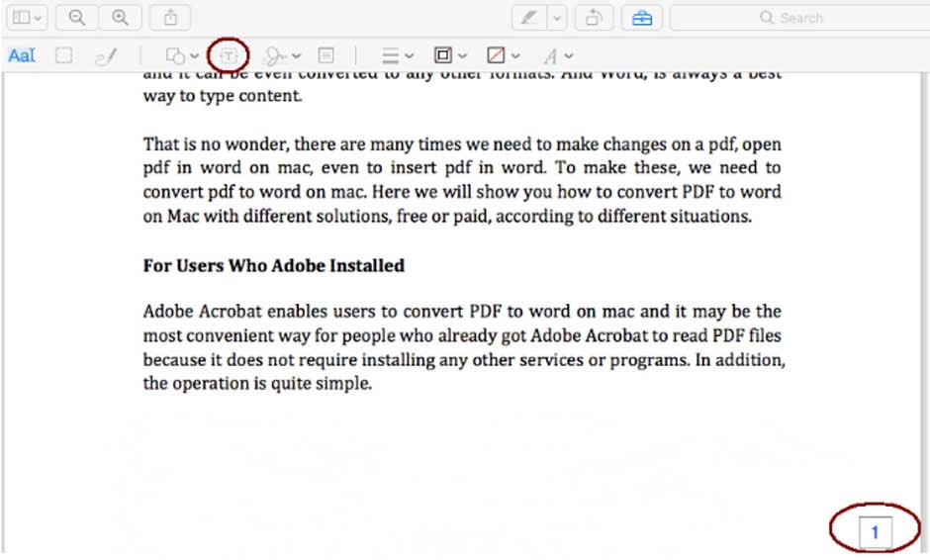This screenshot has width=930, height=560.
Task: Open the sidebar view menu button
Action: pyautogui.click(x=27, y=17)
